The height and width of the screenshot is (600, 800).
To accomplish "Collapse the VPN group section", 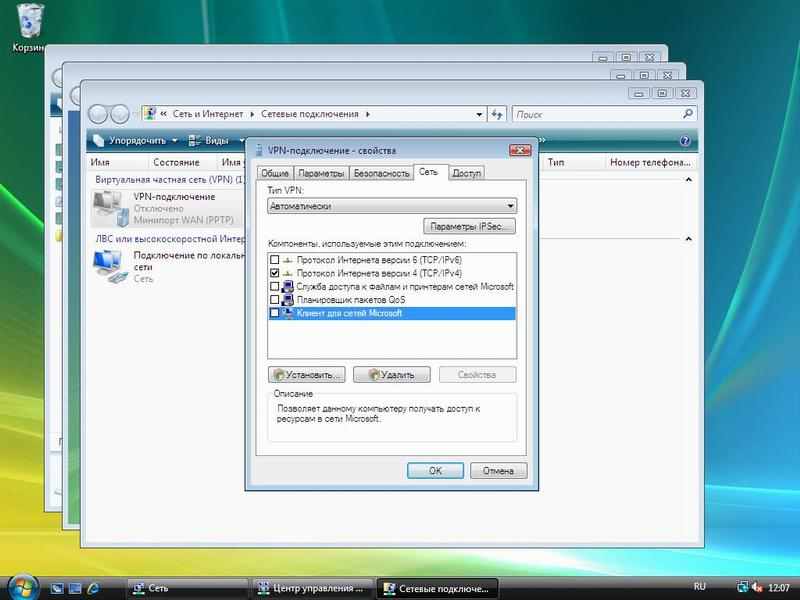I will (688, 180).
